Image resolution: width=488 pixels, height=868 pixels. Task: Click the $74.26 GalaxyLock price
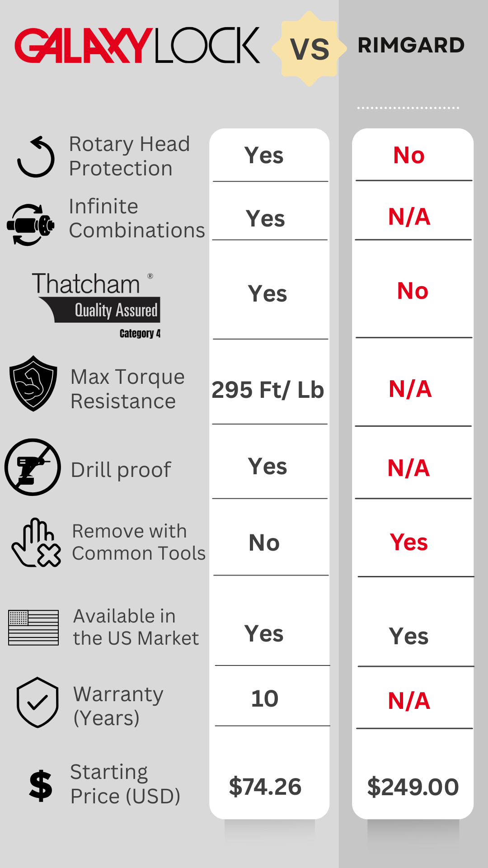coord(265,787)
